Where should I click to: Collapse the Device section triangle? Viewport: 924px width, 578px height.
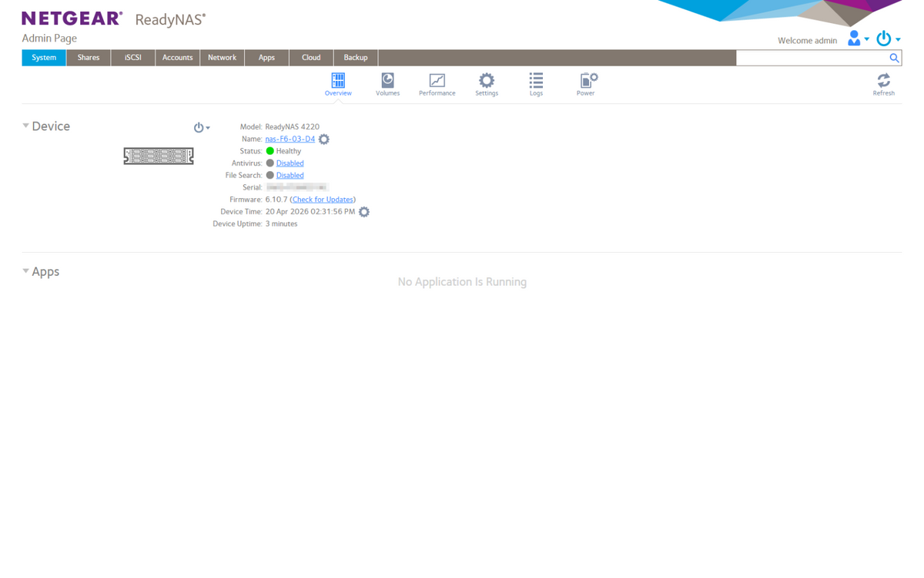point(25,126)
